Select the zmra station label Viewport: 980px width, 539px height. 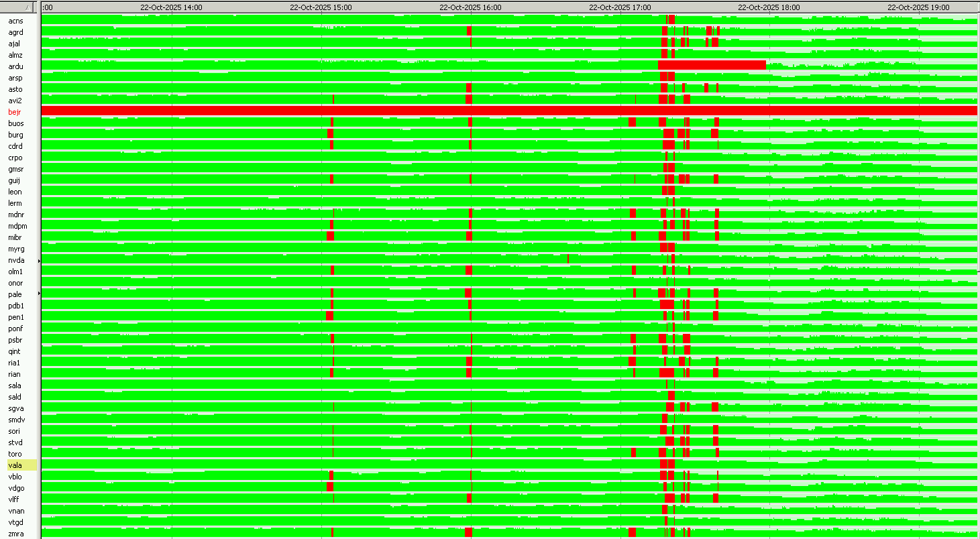15,534
